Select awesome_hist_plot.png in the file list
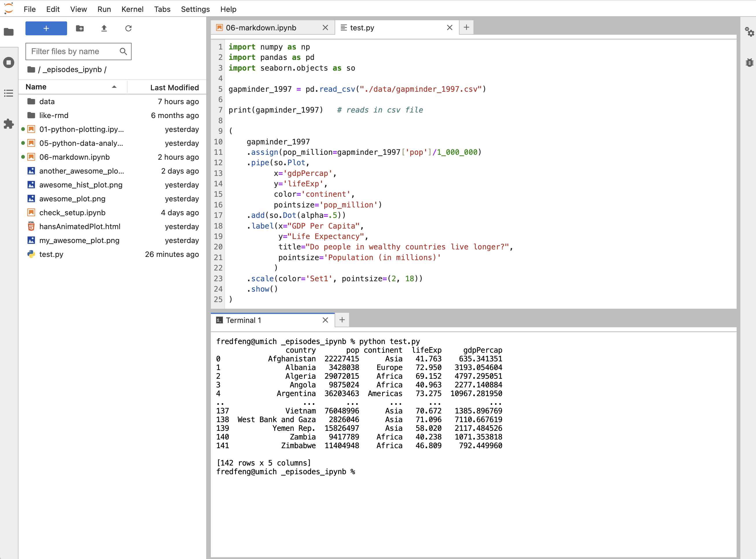 tap(112, 185)
